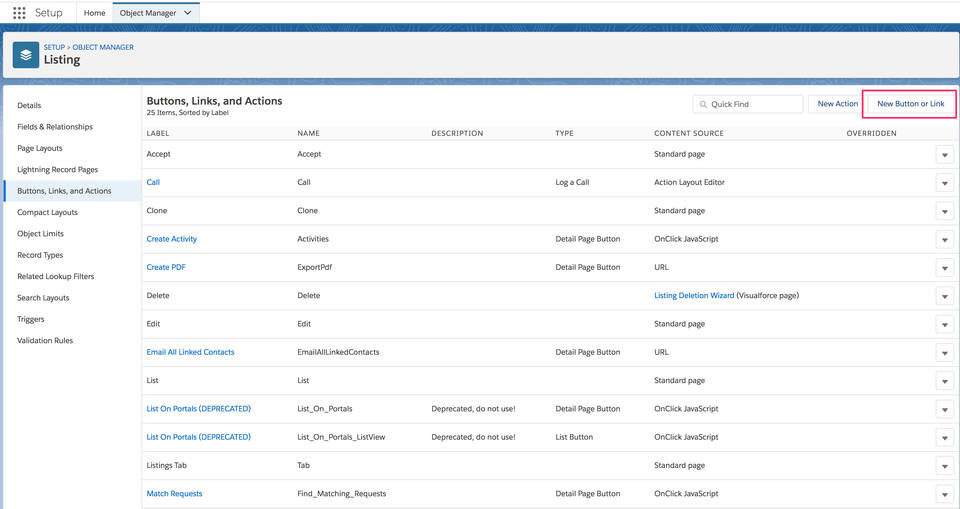Viewport: 960px width, 509px height.
Task: Open the Match Requests link
Action: [174, 494]
